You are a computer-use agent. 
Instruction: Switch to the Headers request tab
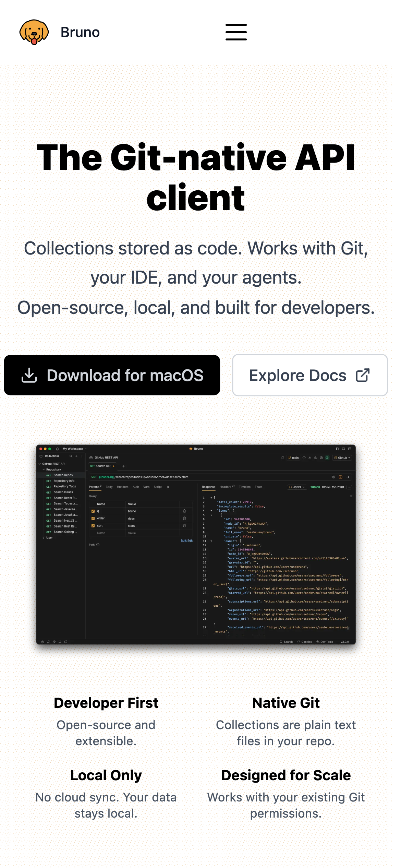coord(122,487)
